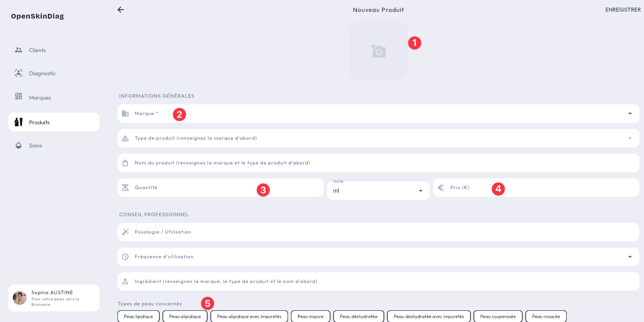Focus the Posologie / Utilisation field
This screenshot has height=322, width=644.
coord(378,232)
